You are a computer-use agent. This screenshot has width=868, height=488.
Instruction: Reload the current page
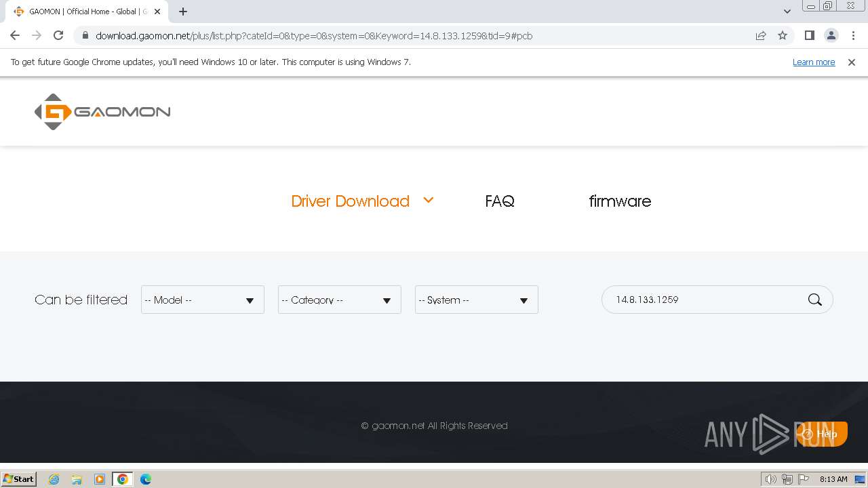pos(58,35)
